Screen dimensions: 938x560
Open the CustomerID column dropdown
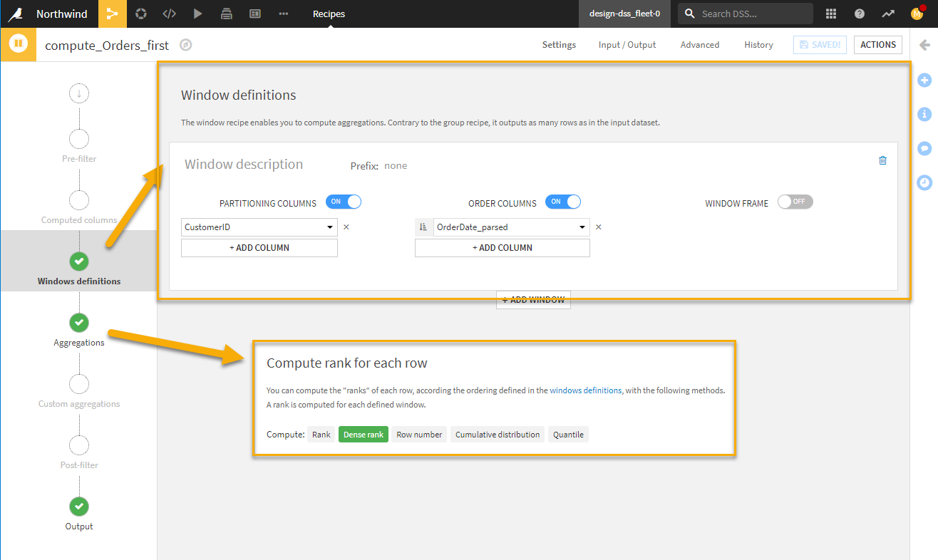[330, 227]
